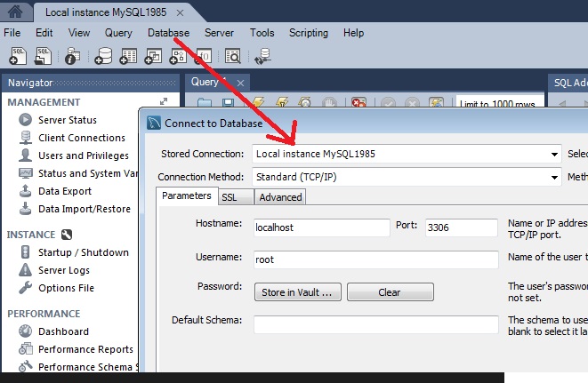Close the Query 1 tab

tap(240, 83)
